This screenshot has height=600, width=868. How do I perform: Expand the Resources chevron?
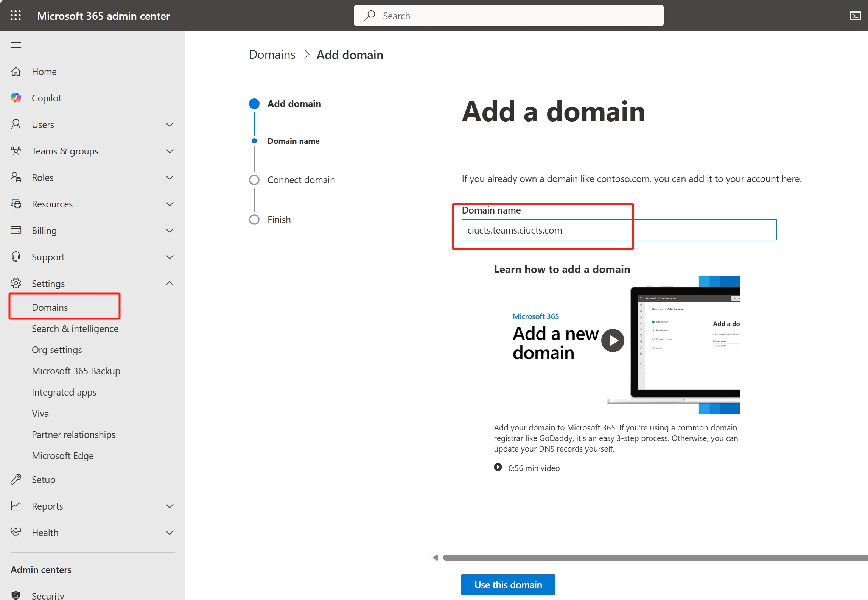tap(170, 204)
